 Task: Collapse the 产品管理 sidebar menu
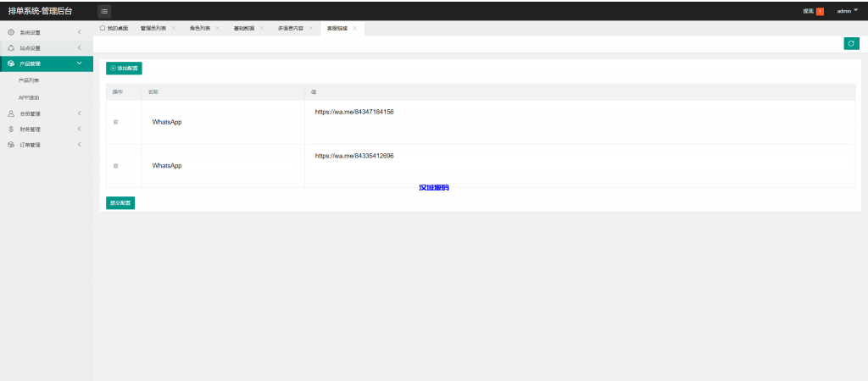47,63
